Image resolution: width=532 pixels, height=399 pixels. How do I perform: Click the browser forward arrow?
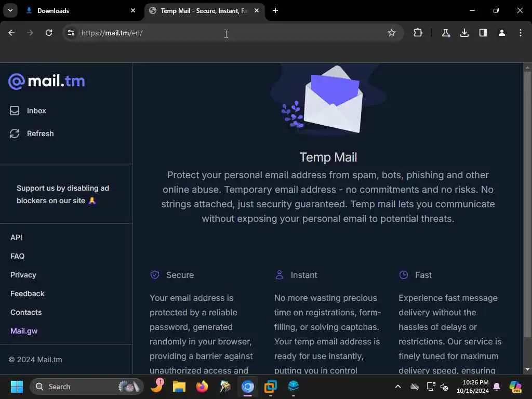coord(30,33)
